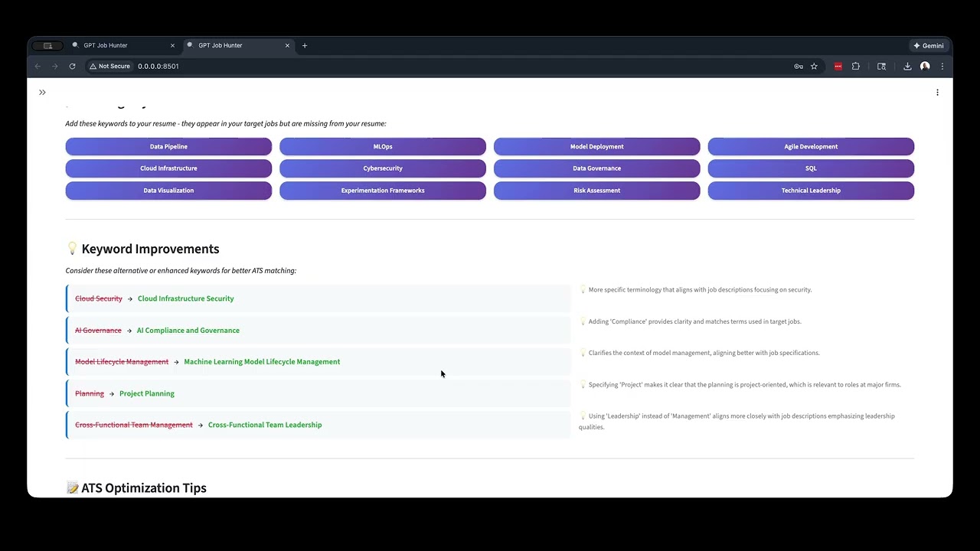The width and height of the screenshot is (980, 551).
Task: Click the Experimentation Frameworks keyword pill
Action: (383, 191)
